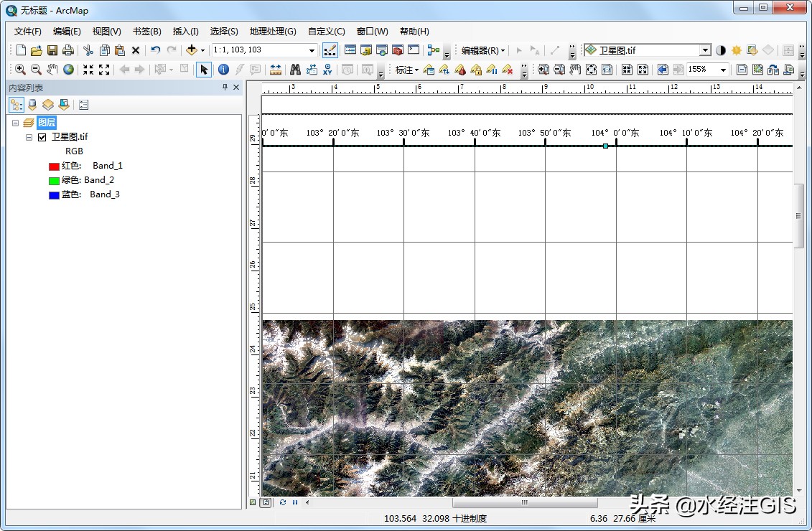Select the Identify info tool

[223, 70]
